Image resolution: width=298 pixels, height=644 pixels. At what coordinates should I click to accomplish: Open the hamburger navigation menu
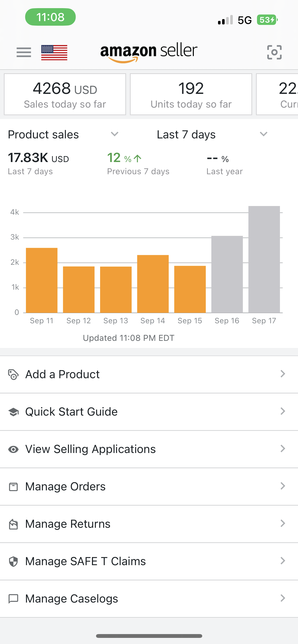tap(24, 52)
